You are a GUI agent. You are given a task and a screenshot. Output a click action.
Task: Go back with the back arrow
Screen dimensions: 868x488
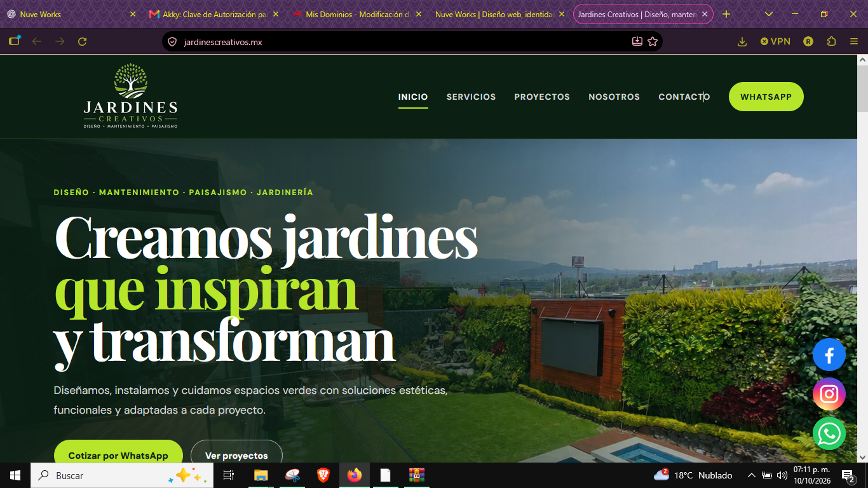click(x=36, y=41)
